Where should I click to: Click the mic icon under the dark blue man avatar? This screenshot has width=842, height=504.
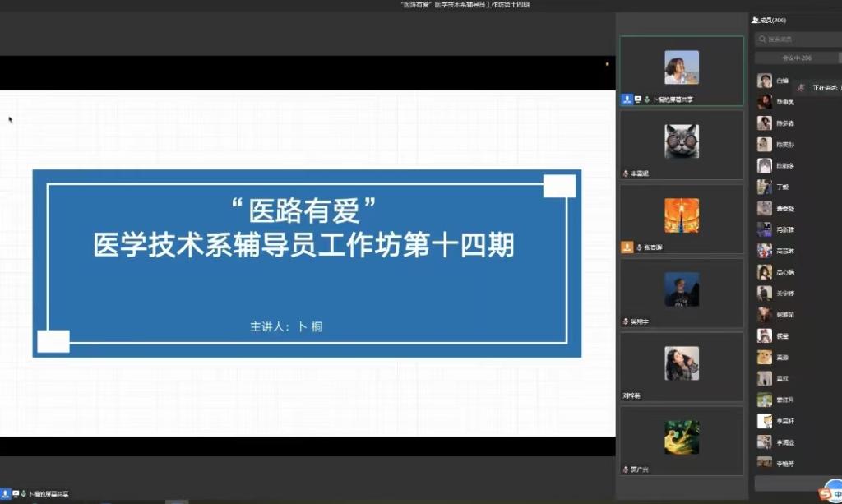coord(626,321)
